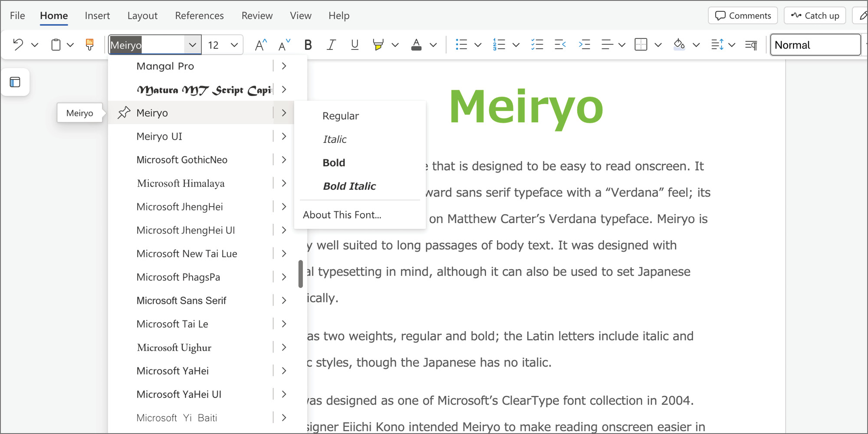The width and height of the screenshot is (868, 434).
Task: Toggle Italic formatting in toolbar
Action: [x=331, y=45]
